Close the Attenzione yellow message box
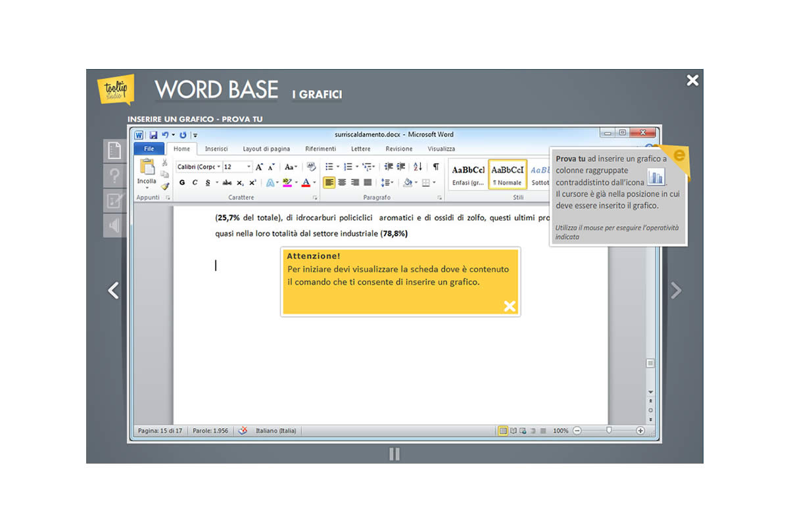This screenshot has height=532, width=789. point(510,306)
